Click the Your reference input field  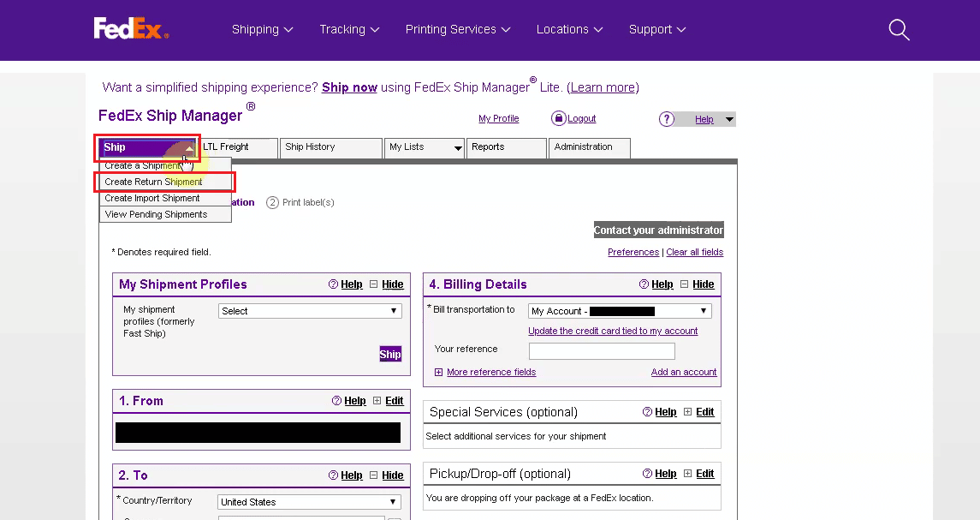pyautogui.click(x=602, y=351)
